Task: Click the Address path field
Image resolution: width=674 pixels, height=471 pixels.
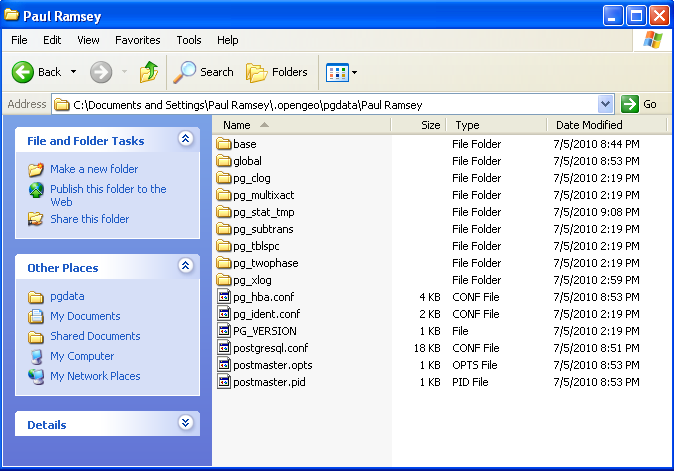Action: (325, 104)
